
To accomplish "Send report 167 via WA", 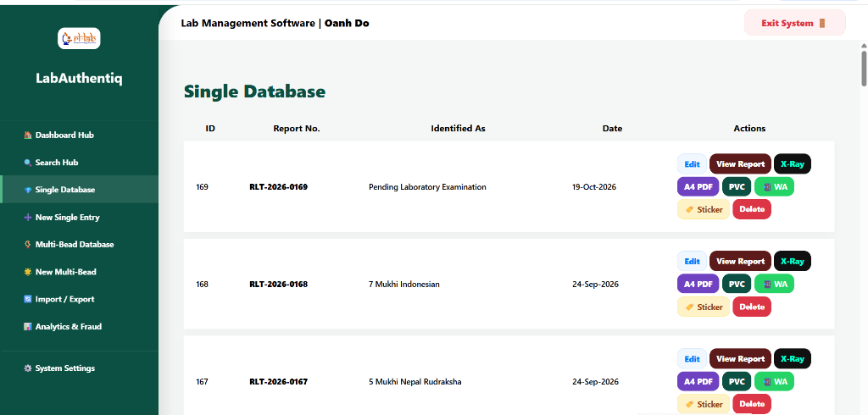I will pos(775,381).
